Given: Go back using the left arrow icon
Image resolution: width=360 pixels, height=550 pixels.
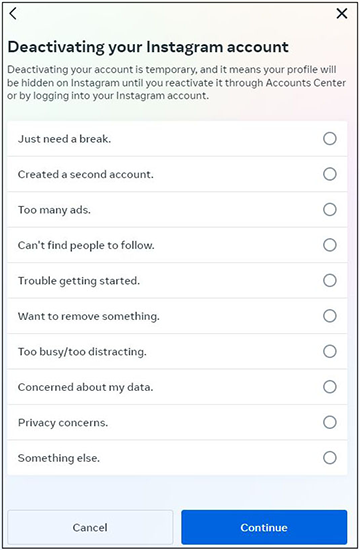Looking at the screenshot, I should 13,14.
